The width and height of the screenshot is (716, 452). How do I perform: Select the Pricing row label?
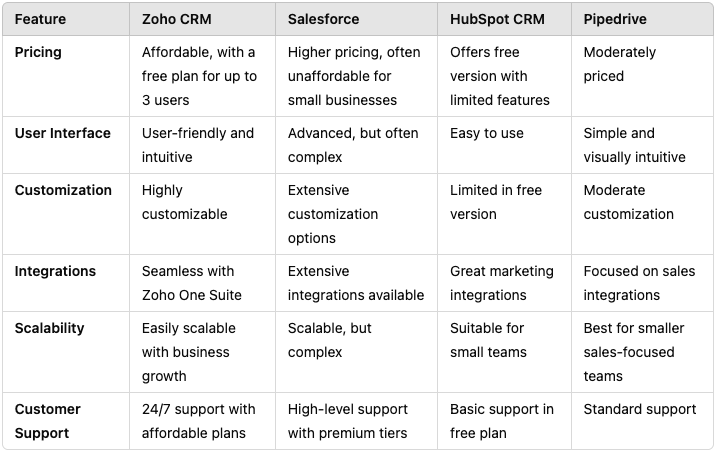pos(38,53)
